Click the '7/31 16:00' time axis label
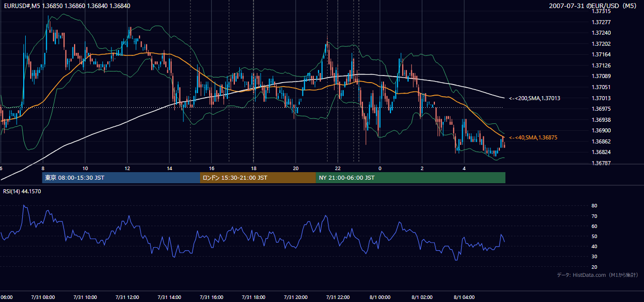The height and width of the screenshot is (302, 644). 212,297
